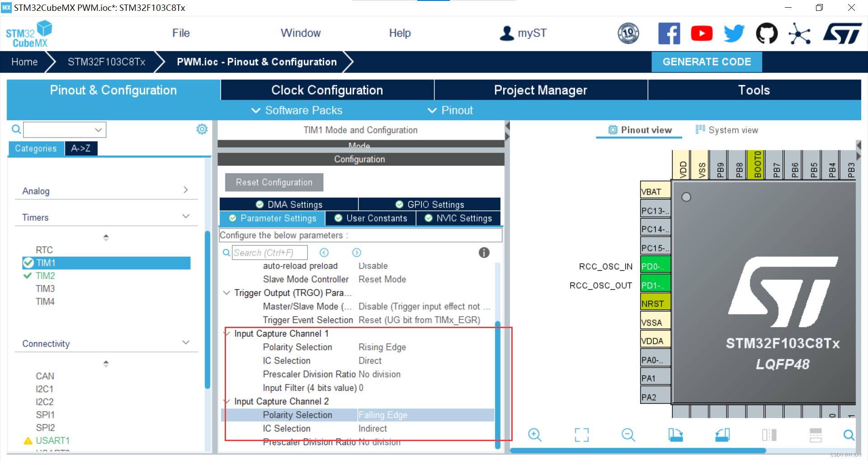The width and height of the screenshot is (868, 461).
Task: Rotate the chip counter-clockwise icon
Action: pyautogui.click(x=722, y=435)
